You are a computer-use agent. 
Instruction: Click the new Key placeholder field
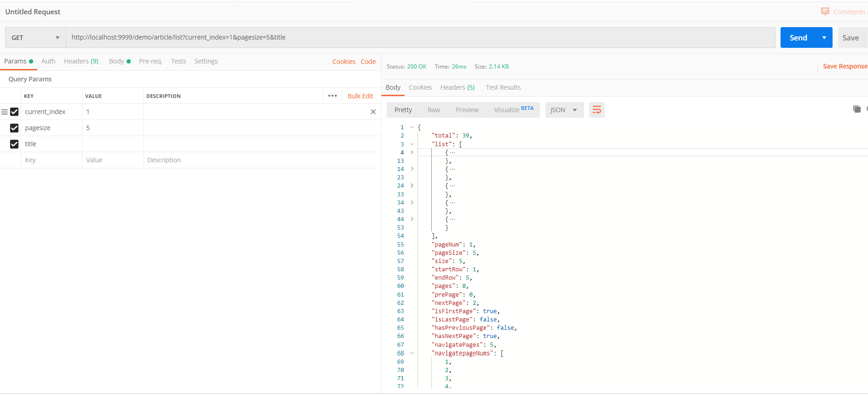point(52,160)
